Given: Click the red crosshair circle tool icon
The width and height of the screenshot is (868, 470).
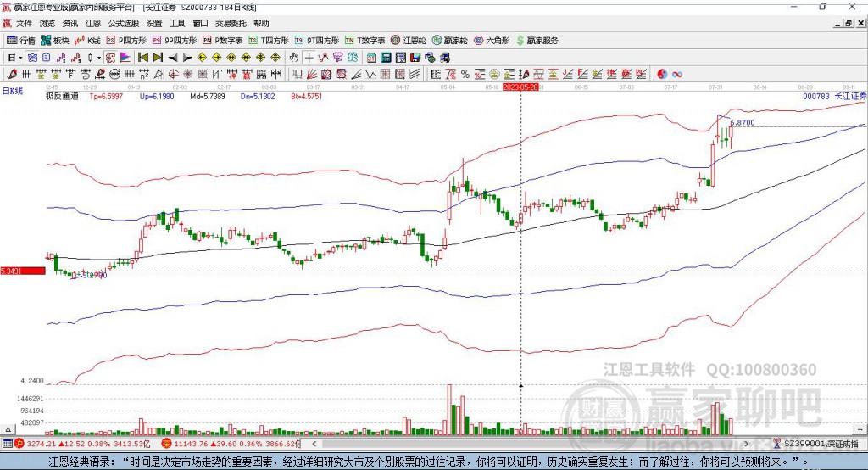Looking at the screenshot, I should pyautogui.click(x=173, y=75).
